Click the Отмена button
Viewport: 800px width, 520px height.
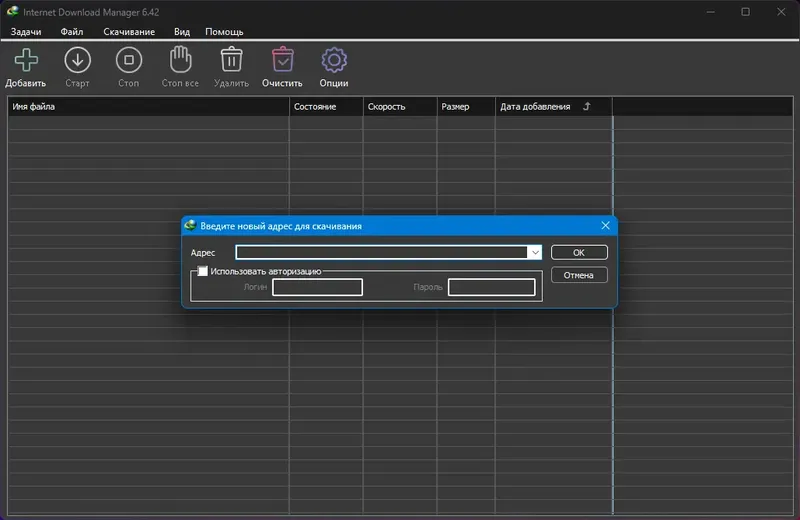tap(579, 275)
